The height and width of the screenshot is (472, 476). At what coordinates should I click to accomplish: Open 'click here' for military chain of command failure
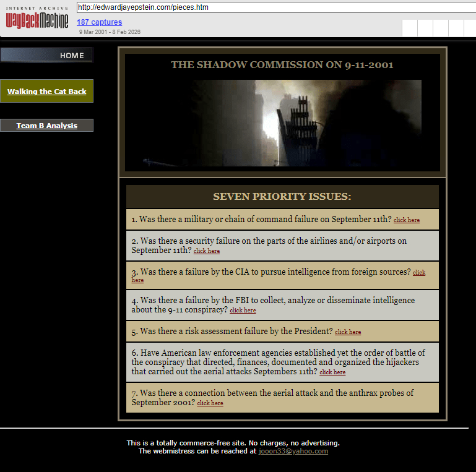[x=406, y=220]
